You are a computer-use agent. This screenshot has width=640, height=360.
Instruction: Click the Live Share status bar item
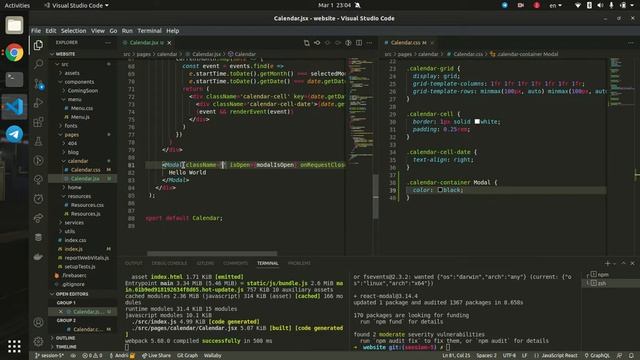[156, 356]
